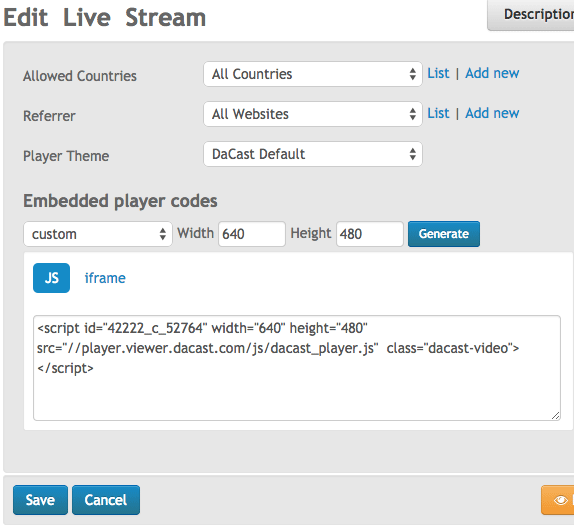Click the Cancel button
Screen dimensions: 574x526
pyautogui.click(x=106, y=500)
